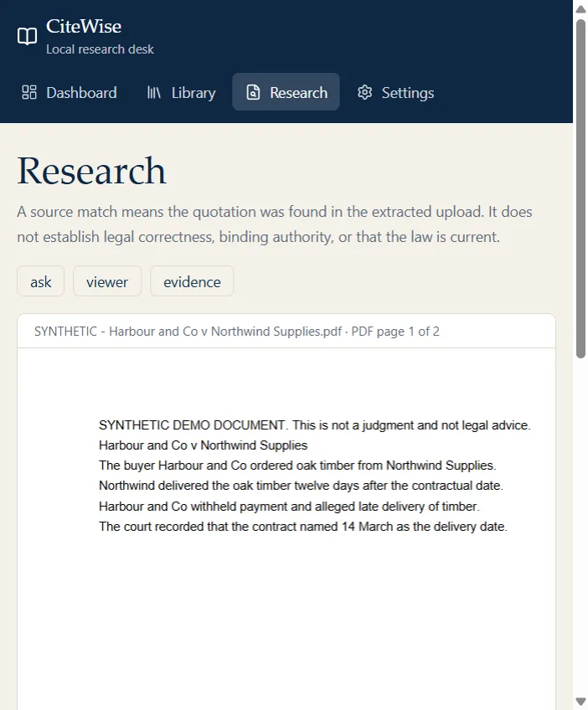The width and height of the screenshot is (588, 710).
Task: Select the Research nav item
Action: [x=286, y=92]
